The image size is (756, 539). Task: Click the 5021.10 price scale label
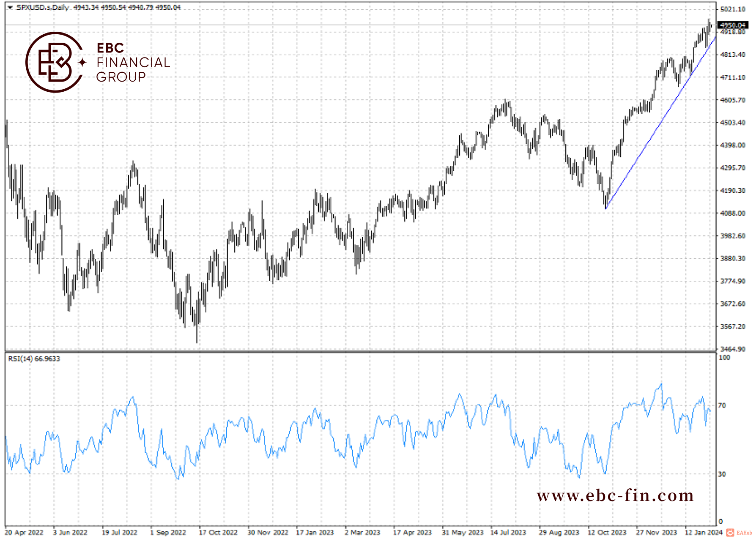(733, 9)
